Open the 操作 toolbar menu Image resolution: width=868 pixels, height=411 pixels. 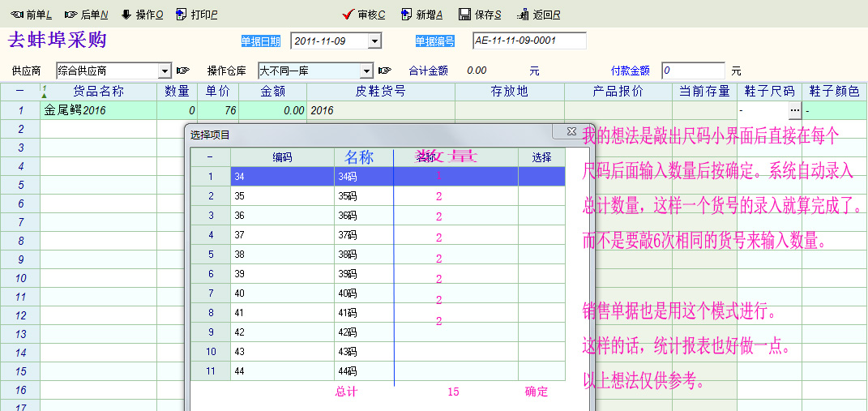(x=143, y=15)
